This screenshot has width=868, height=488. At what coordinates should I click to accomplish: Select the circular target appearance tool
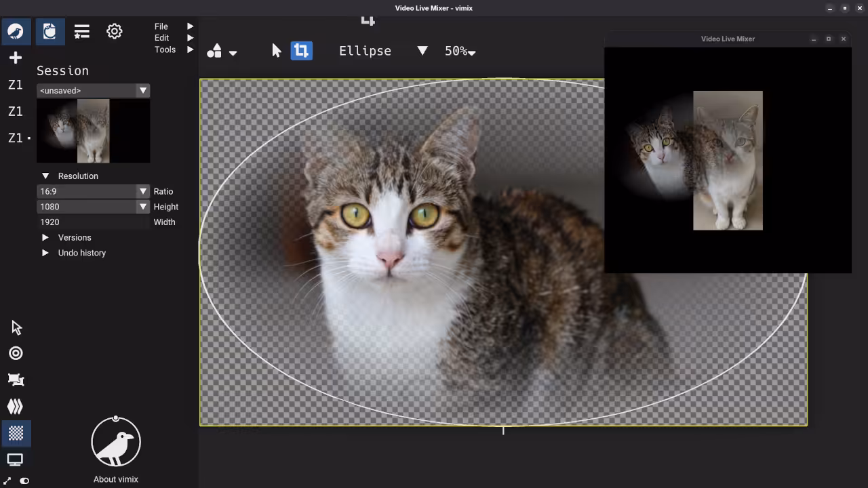(x=16, y=352)
